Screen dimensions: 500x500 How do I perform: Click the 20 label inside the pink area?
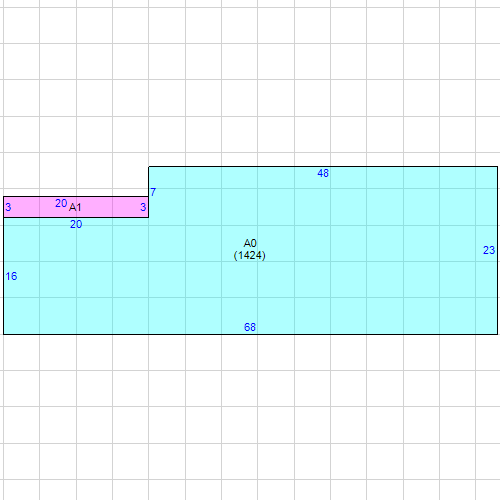pos(61,203)
